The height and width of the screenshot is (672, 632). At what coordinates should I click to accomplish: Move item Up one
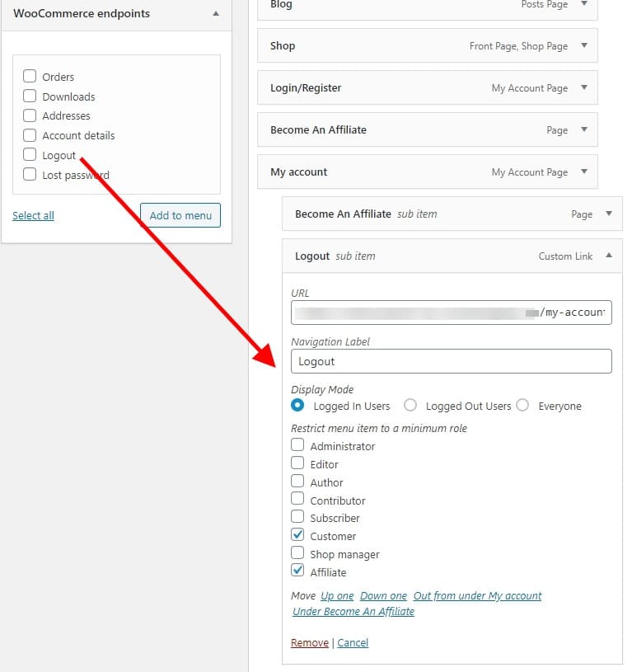click(337, 595)
